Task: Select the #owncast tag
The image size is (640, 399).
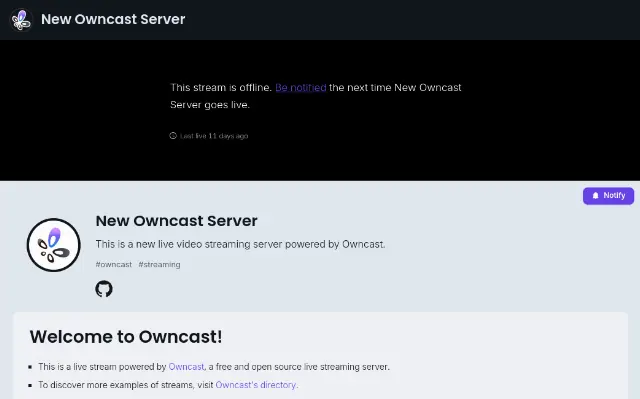Action: tap(113, 264)
